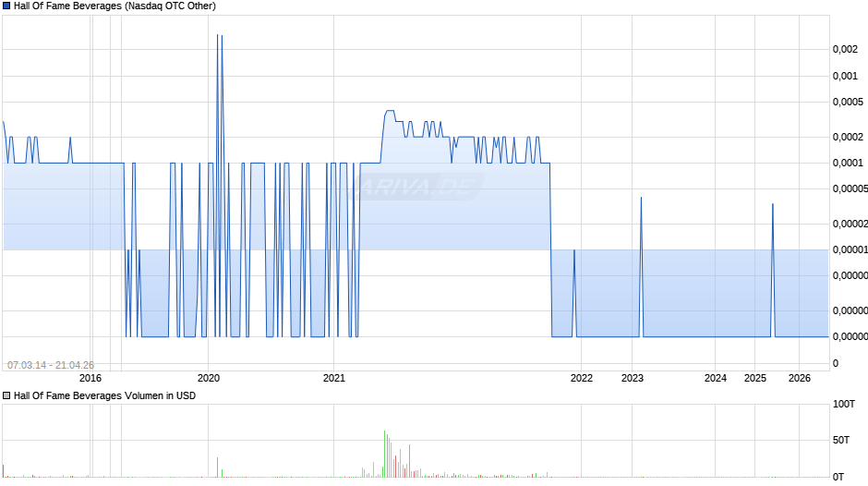Click the green 2020 volume bar
This screenshot has width=868, height=486.
point(218,468)
